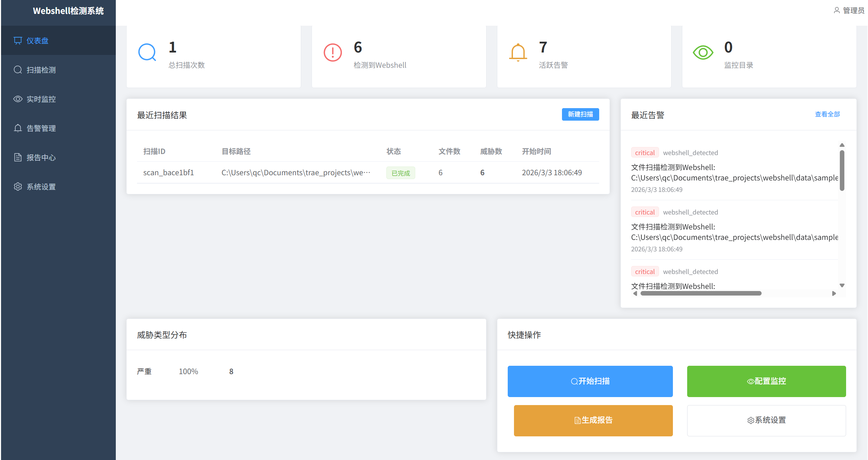The height and width of the screenshot is (460, 868).
Task: Open the 查看全部 alerts link
Action: 827,114
